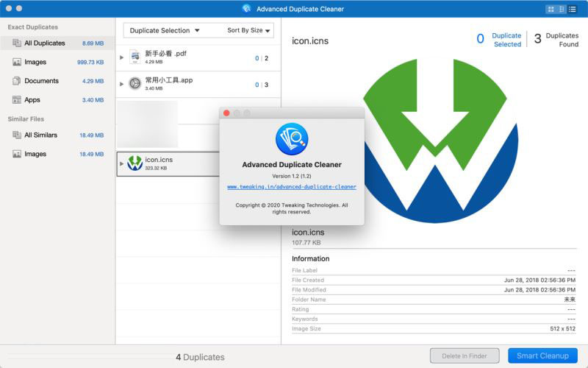588x368 pixels.
Task: Open the Duplicate Selection dropdown
Action: [165, 30]
